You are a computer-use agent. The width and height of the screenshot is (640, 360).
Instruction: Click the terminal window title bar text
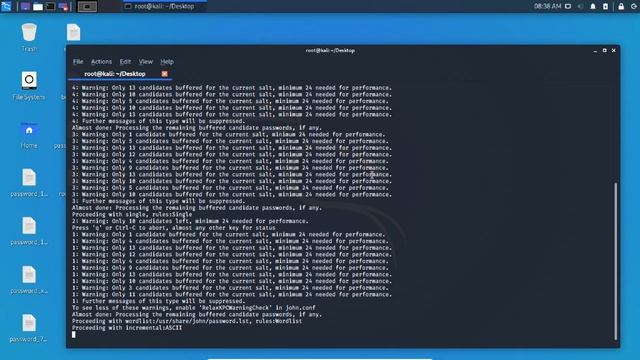(x=330, y=51)
